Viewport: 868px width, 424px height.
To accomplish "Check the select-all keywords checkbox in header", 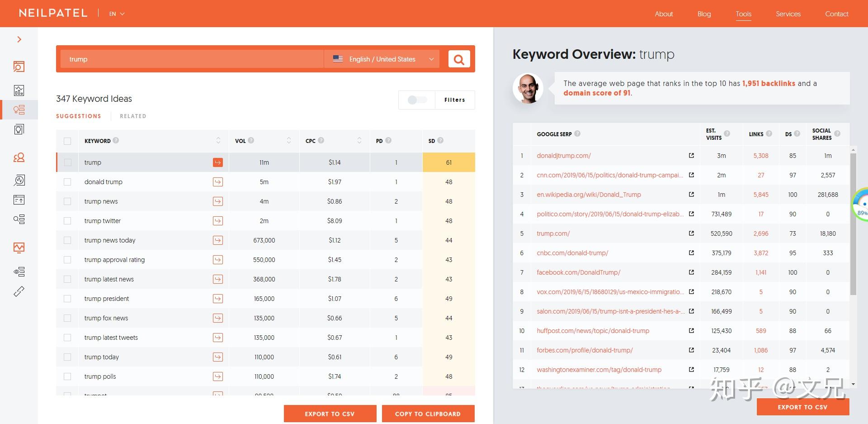I will pyautogui.click(x=67, y=141).
